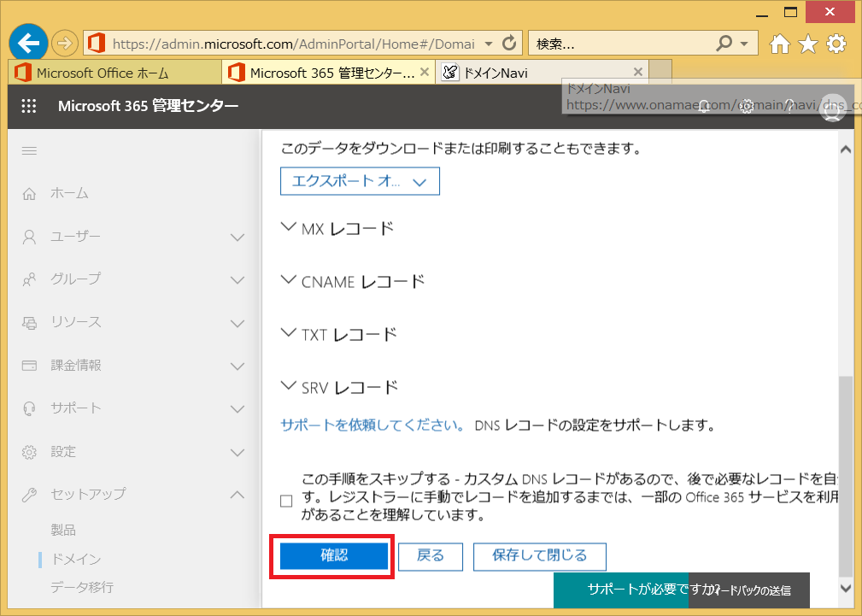Image resolution: width=862 pixels, height=616 pixels.
Task: Click the Office logo in the address bar
Action: 97,43
